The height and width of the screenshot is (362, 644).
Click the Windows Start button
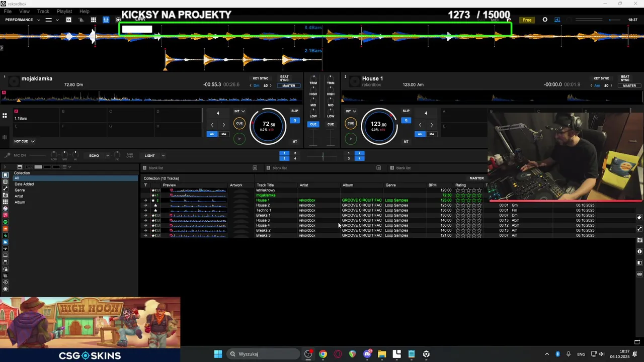point(218,354)
